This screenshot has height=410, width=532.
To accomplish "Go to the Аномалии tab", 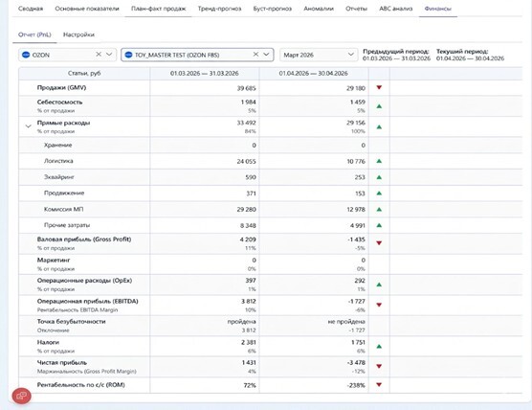I will (x=319, y=9).
